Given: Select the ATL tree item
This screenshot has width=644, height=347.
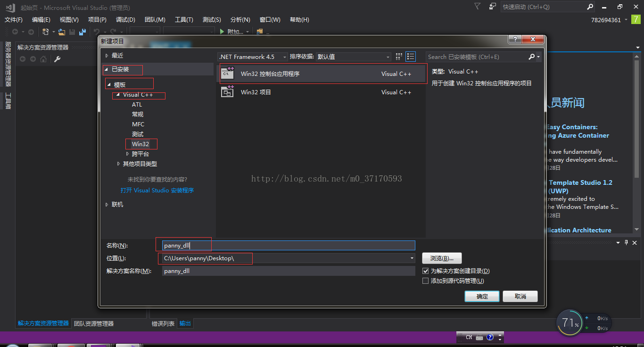Looking at the screenshot, I should coord(137,104).
